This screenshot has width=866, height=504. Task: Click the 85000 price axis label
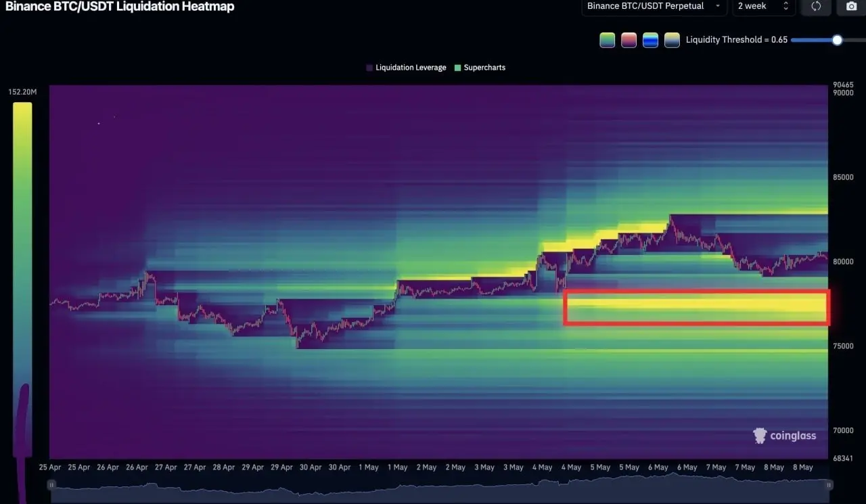point(844,177)
